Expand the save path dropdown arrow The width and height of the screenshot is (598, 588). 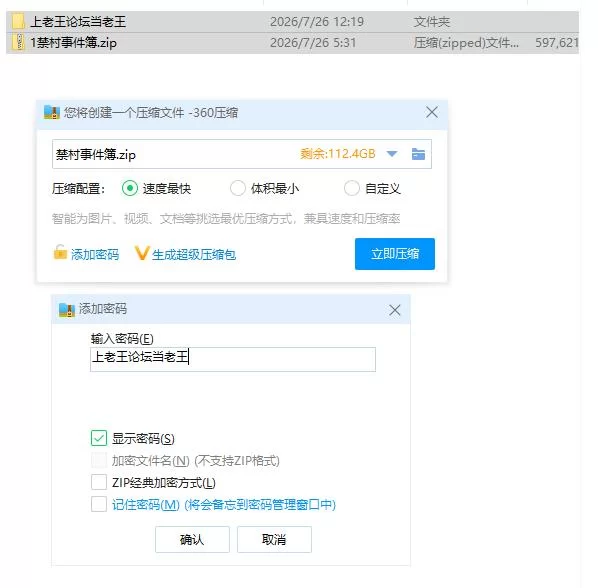(392, 154)
